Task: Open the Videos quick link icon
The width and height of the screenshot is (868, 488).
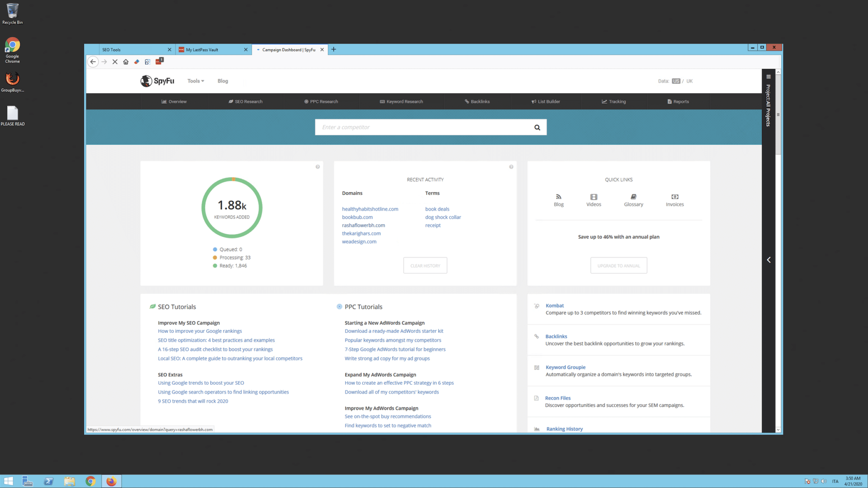Action: 594,197
